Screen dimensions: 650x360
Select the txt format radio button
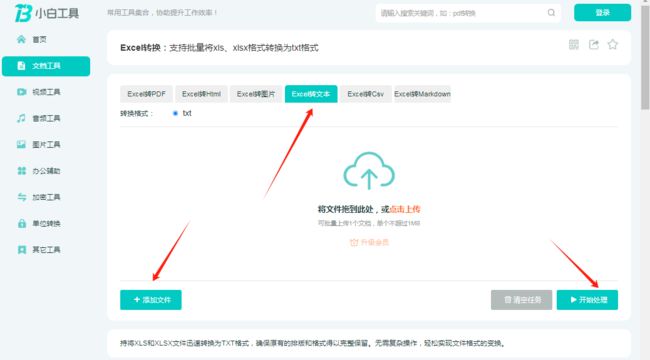pyautogui.click(x=175, y=113)
